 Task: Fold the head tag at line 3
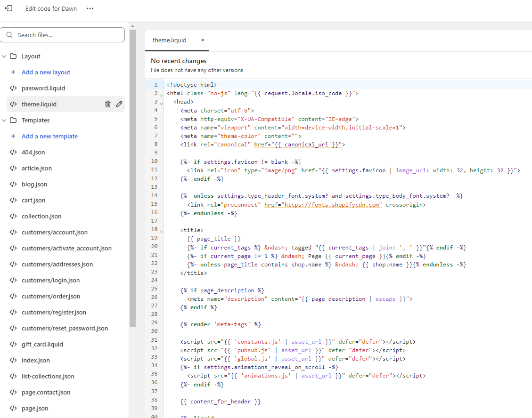[x=162, y=104]
